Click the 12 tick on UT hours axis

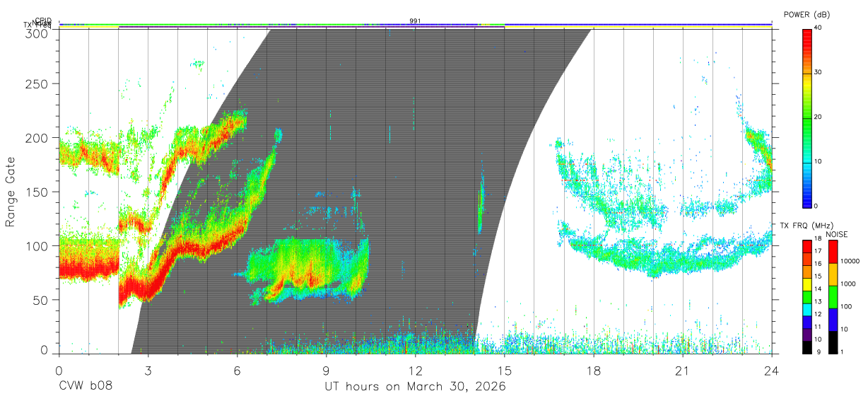(415, 370)
